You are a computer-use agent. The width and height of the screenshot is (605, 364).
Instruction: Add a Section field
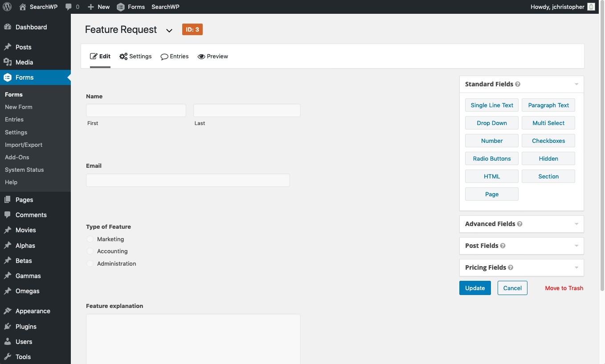548,176
